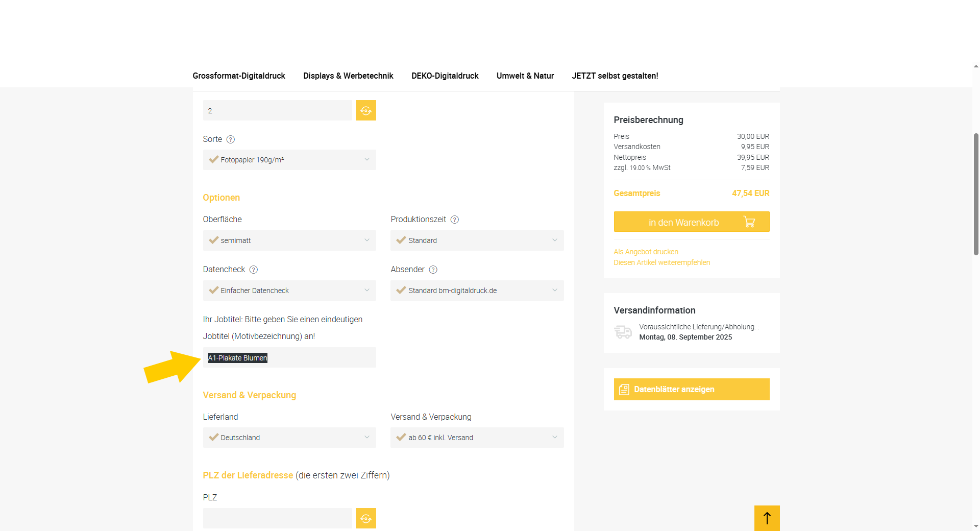Click the Als Angebot drucken link

click(x=646, y=252)
